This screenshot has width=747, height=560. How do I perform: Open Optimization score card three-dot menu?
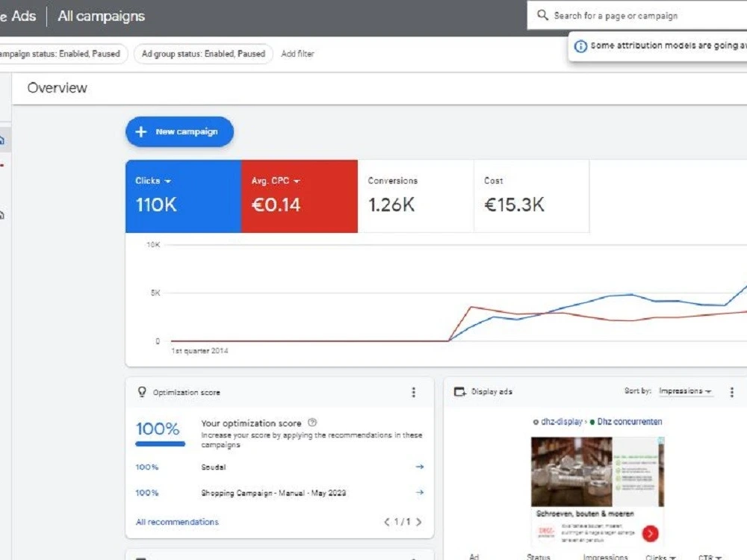click(x=414, y=392)
